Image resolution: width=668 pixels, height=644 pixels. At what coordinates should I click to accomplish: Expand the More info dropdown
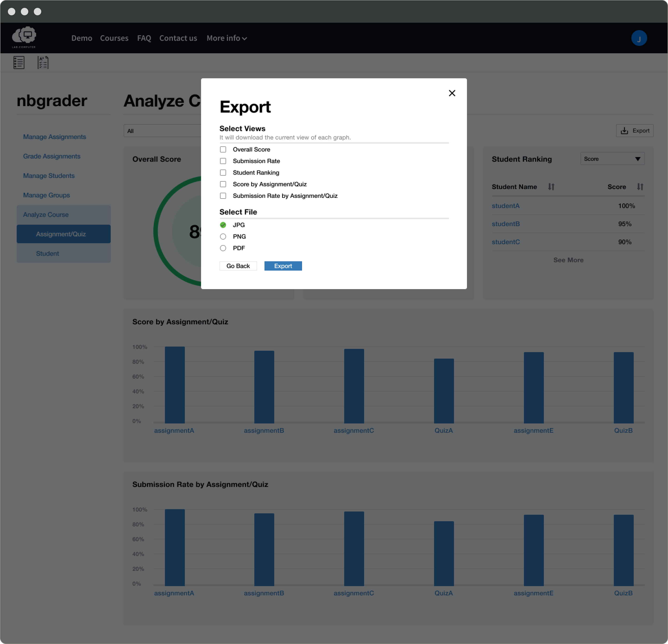227,38
